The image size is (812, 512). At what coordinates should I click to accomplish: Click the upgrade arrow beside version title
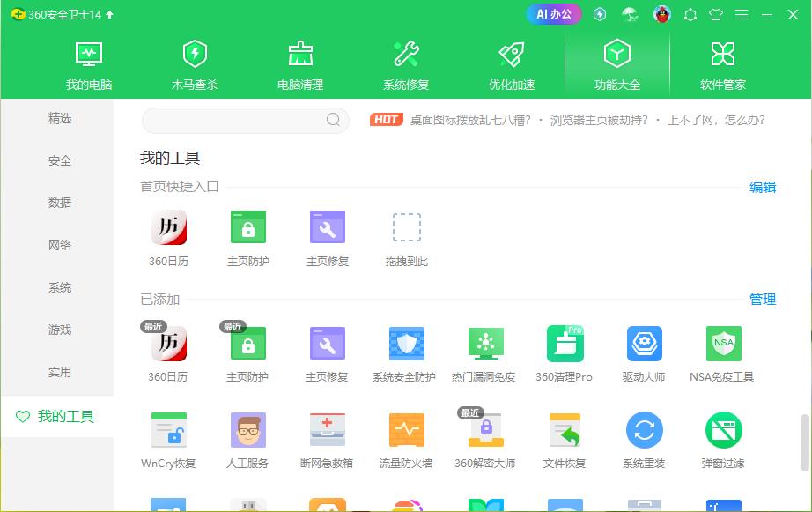110,14
